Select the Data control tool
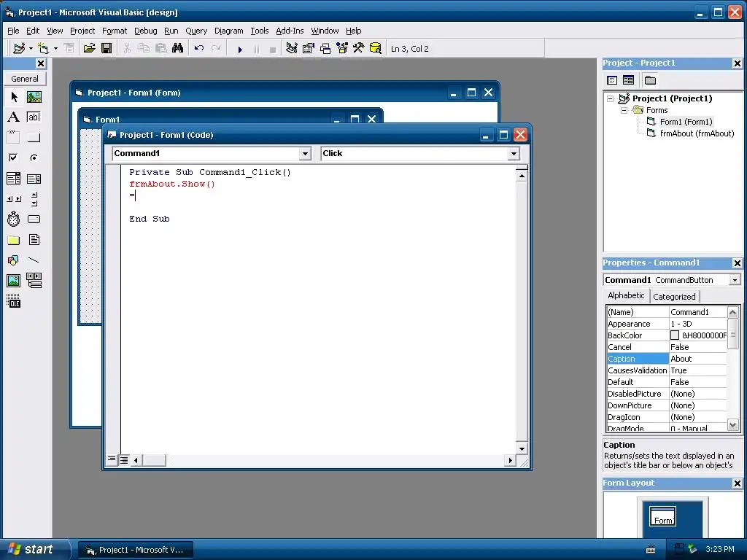 tap(34, 281)
